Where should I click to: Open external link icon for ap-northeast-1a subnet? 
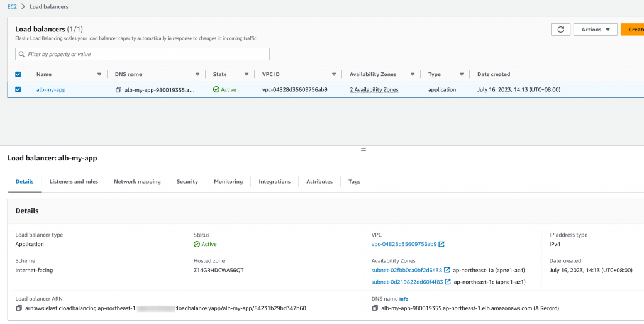[447, 270]
